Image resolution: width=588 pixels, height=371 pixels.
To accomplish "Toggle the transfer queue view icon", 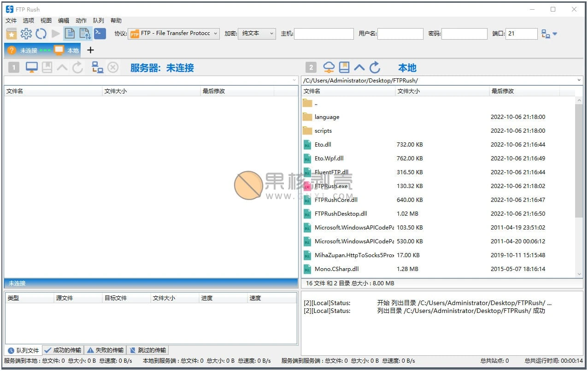I will (x=85, y=34).
